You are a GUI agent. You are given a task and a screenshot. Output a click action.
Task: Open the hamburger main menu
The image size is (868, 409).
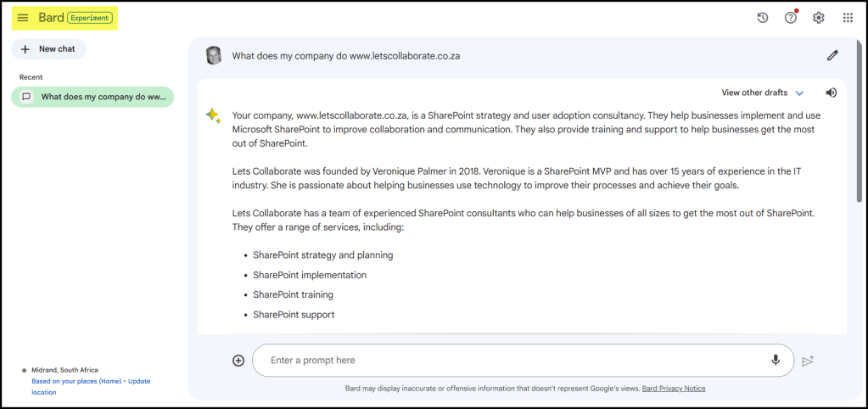point(23,18)
